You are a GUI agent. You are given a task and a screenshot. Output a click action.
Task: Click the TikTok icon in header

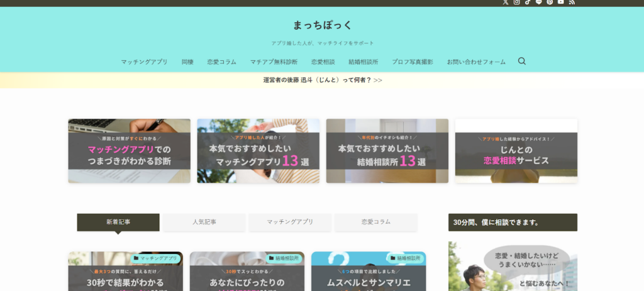(528, 3)
